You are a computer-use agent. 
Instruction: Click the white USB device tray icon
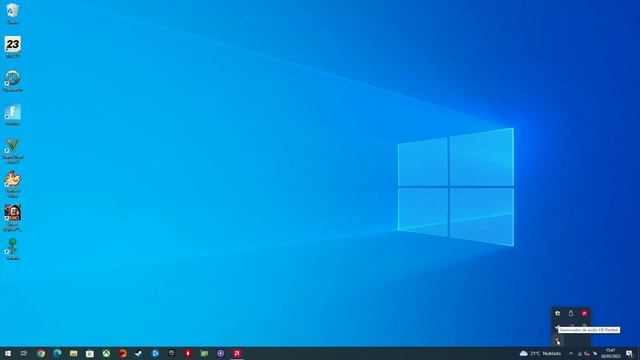click(x=571, y=313)
